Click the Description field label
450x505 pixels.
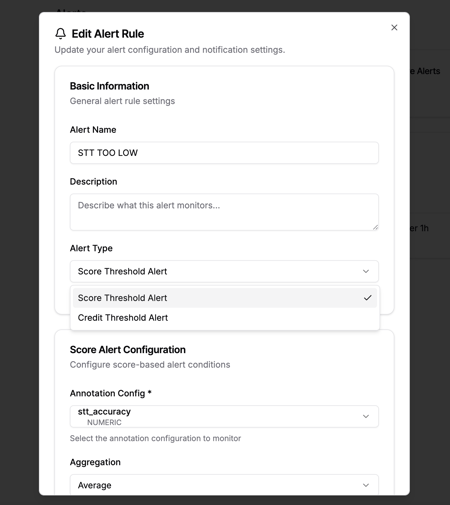click(93, 182)
